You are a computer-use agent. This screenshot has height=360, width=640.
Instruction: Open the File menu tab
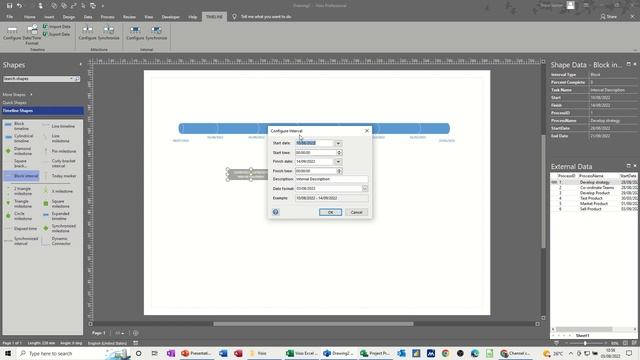pos(9,17)
